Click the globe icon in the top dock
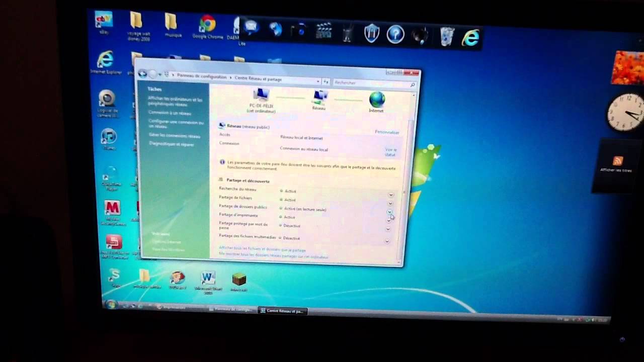This screenshot has height=362, width=644. click(x=276, y=30)
